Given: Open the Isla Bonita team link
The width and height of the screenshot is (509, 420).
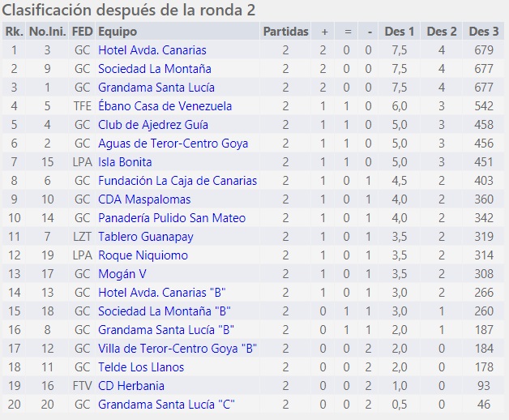Looking at the screenshot, I should click(125, 162).
